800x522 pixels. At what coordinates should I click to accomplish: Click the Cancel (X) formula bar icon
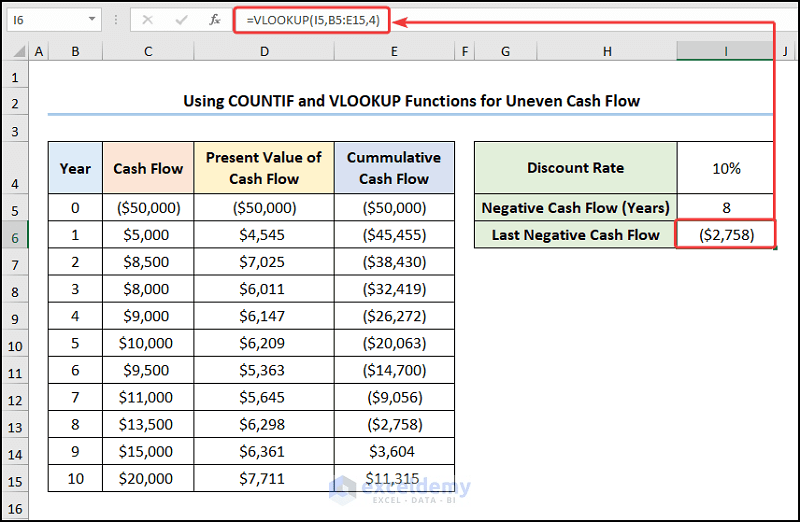click(x=147, y=20)
